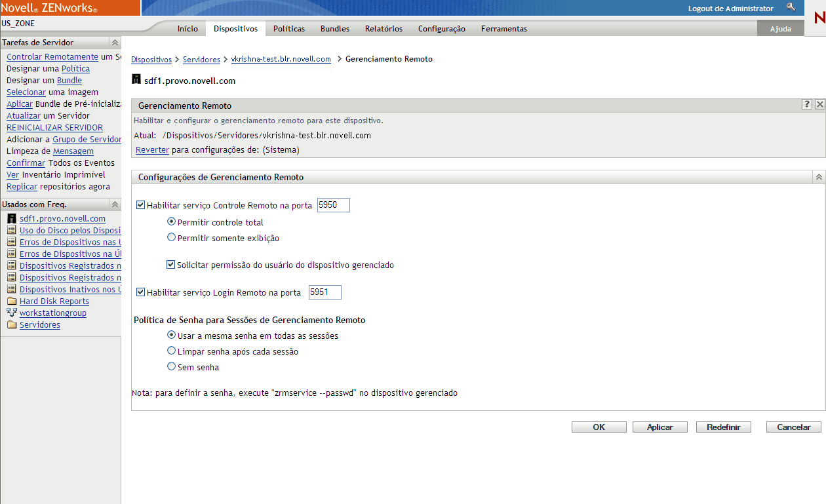Click Replicar repositórios link
This screenshot has height=504, width=826.
[22, 187]
